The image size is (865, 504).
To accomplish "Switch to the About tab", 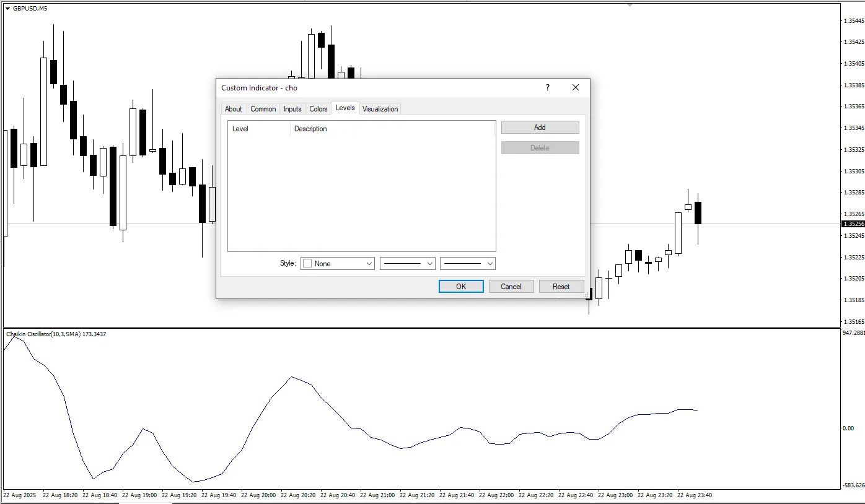I will pos(233,109).
